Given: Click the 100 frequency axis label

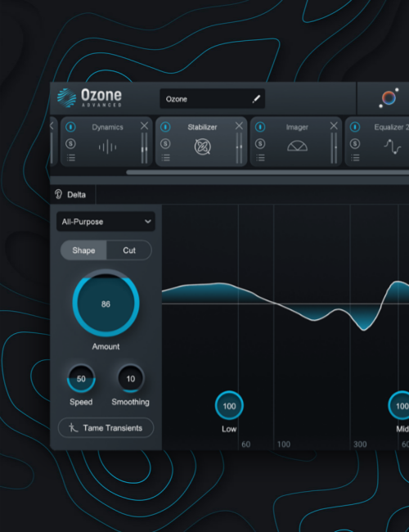Looking at the screenshot, I should tap(284, 444).
